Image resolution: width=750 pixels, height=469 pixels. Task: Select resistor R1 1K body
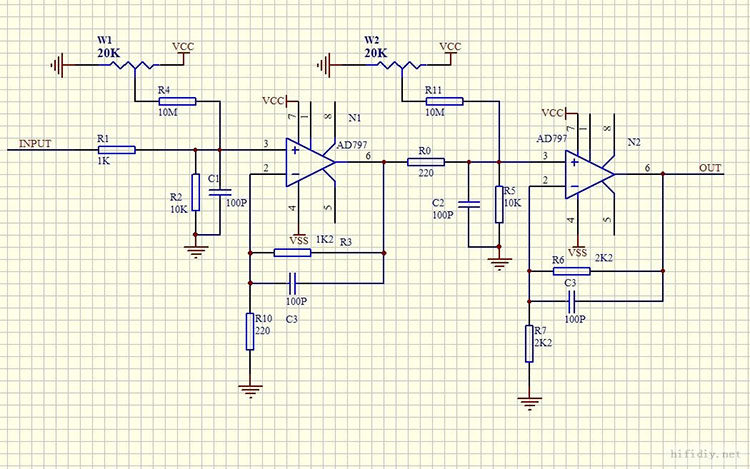coord(117,150)
